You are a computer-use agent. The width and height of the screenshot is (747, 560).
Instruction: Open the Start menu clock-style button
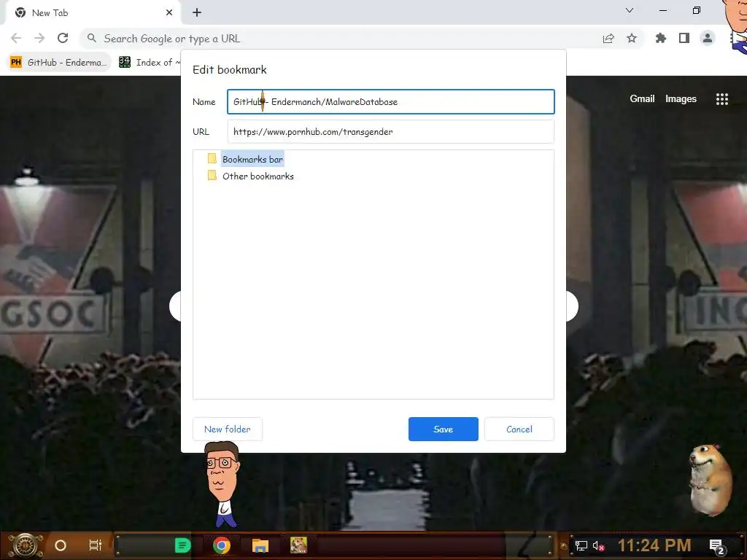coord(26,545)
